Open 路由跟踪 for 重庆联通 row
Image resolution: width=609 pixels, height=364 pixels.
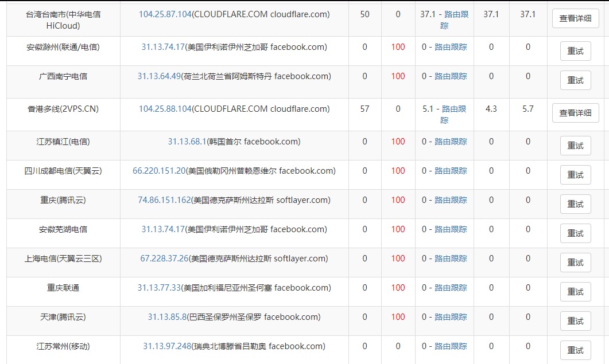tap(451, 287)
